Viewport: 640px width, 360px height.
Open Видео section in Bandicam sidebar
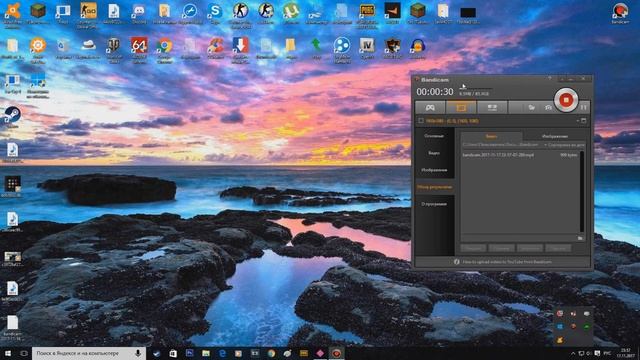(x=434, y=153)
